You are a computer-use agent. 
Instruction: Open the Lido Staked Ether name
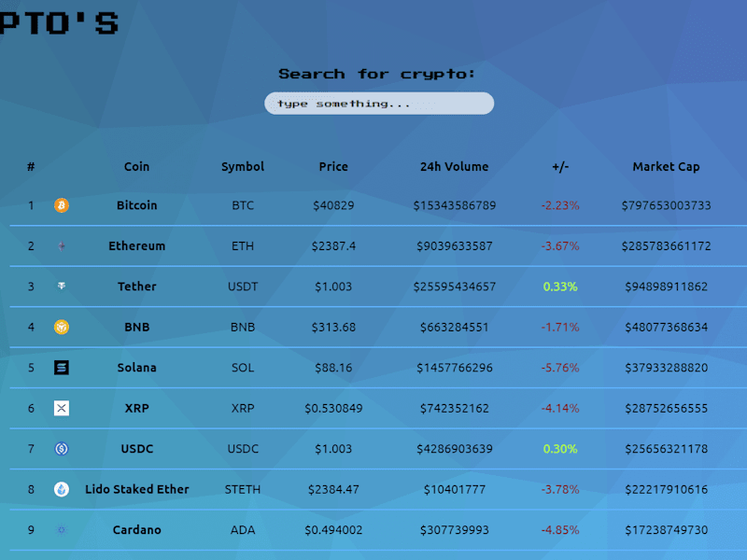pyautogui.click(x=136, y=489)
